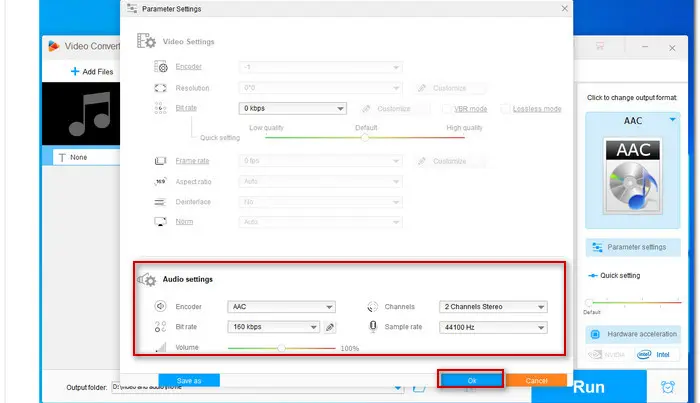Close the Parameter Settings dialog
Screen dimensions: 700x403
(x=564, y=8)
